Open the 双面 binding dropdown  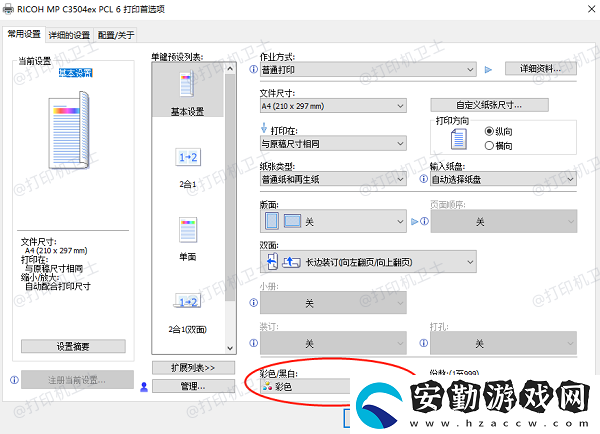coord(368,262)
